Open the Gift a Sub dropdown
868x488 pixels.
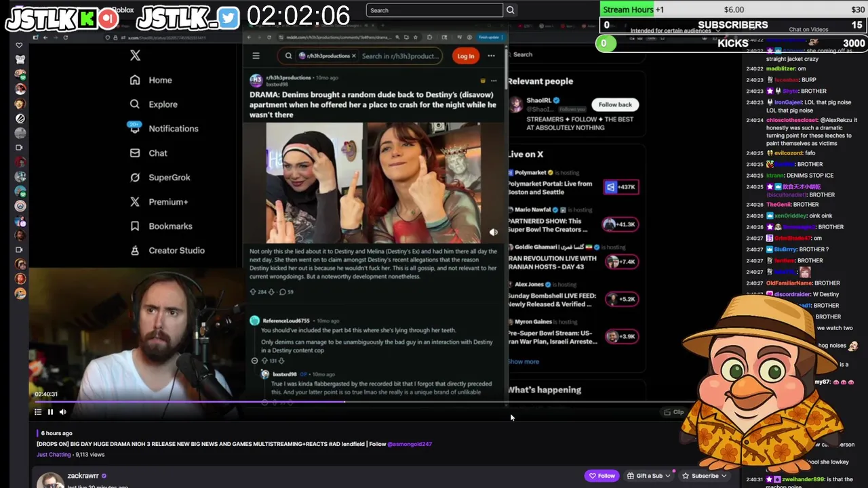[648, 476]
